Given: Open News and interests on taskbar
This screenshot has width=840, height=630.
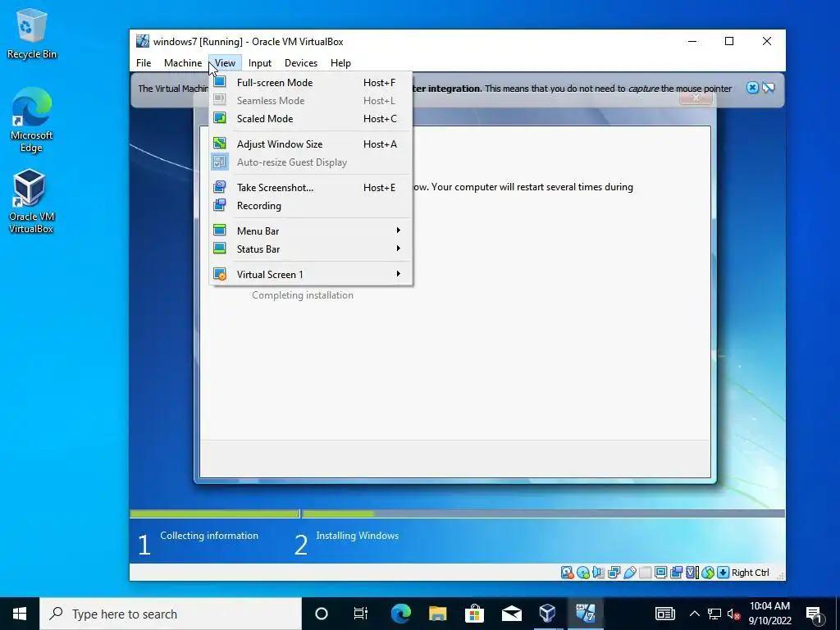Looking at the screenshot, I should click(x=664, y=614).
